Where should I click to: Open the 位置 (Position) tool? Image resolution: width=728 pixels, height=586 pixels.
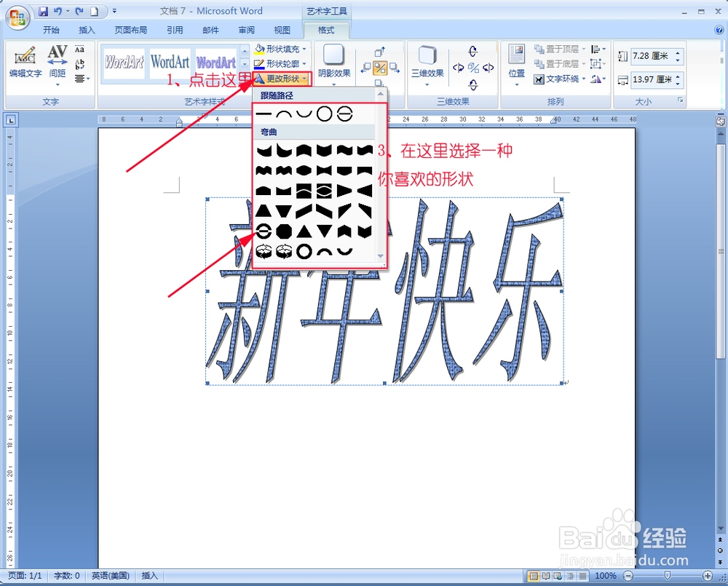pos(516,62)
